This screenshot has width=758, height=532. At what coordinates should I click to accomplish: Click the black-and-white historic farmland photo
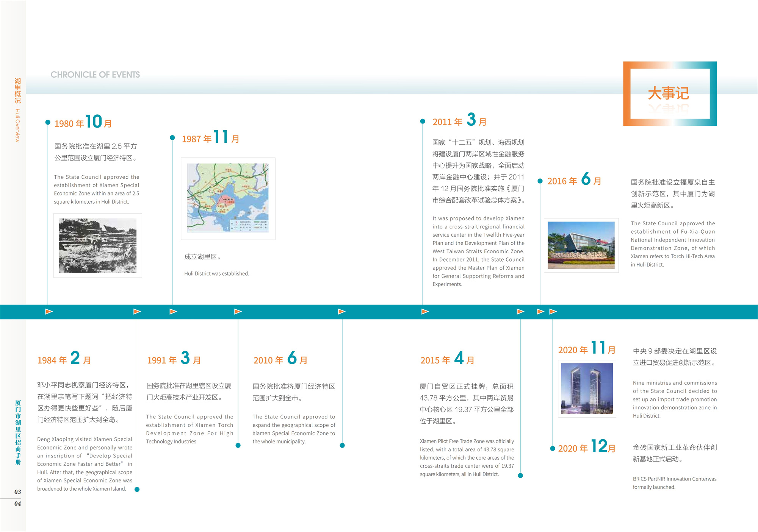click(x=98, y=245)
